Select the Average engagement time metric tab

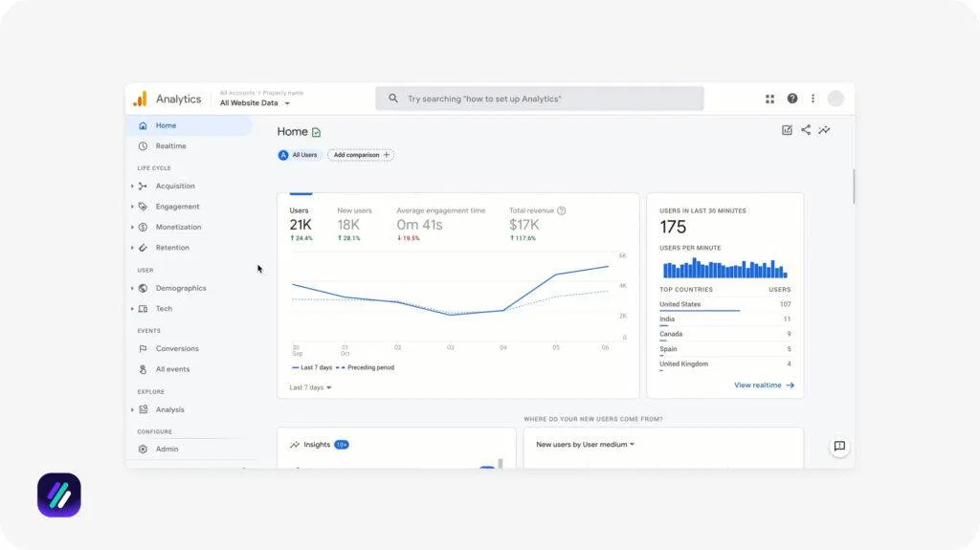click(x=440, y=225)
